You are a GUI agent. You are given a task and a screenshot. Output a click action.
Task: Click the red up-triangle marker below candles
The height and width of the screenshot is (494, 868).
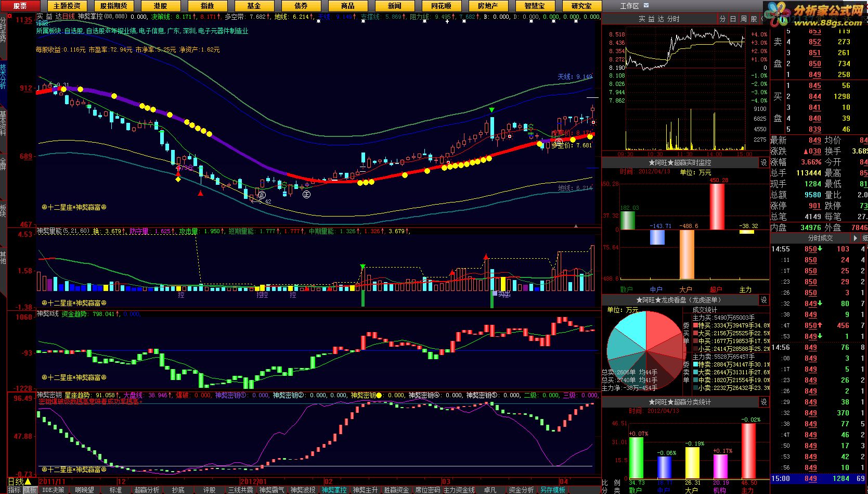tap(201, 193)
